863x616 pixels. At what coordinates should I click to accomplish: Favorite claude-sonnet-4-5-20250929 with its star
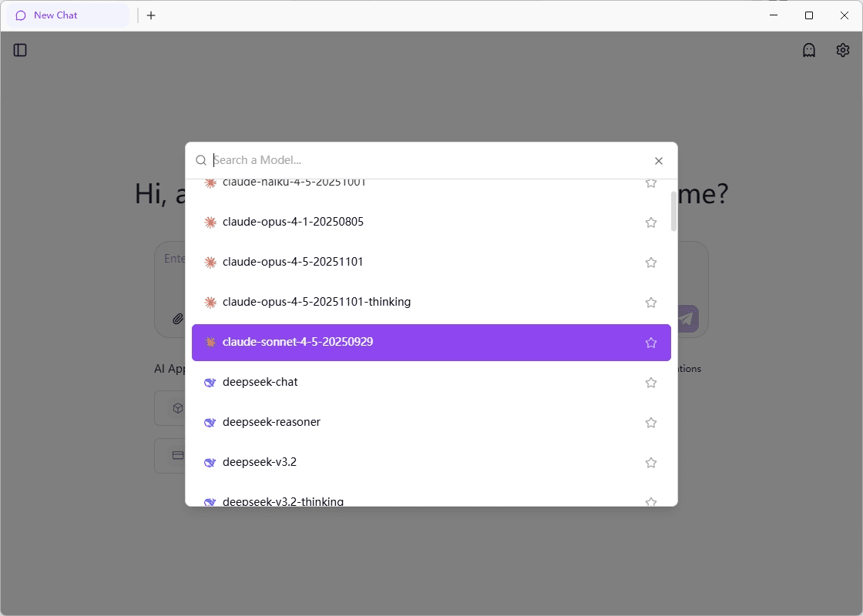[x=650, y=342]
